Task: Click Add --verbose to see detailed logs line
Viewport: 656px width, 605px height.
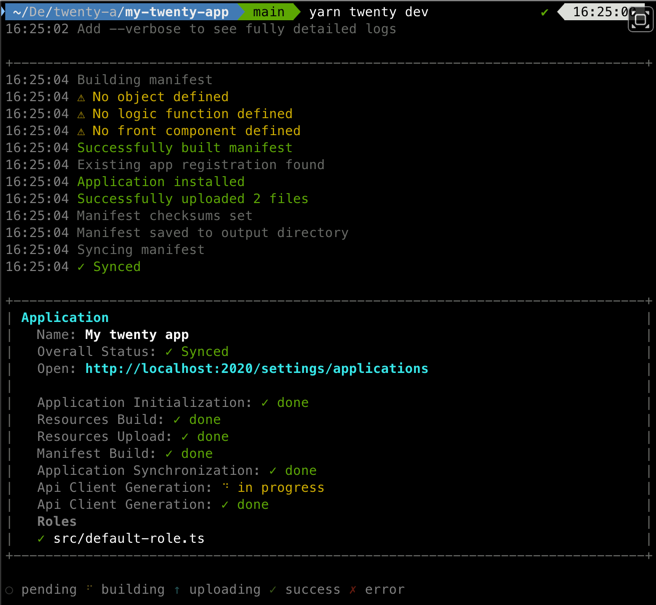Action: (x=236, y=29)
